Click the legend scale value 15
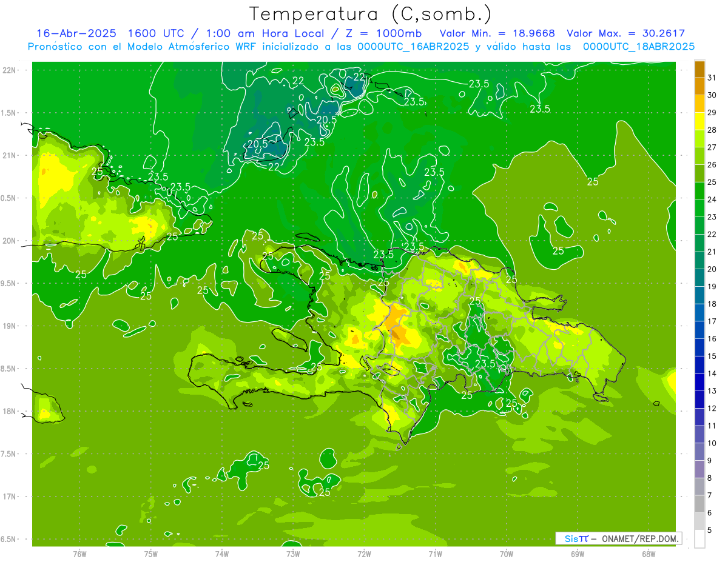728x562 pixels. tap(712, 356)
